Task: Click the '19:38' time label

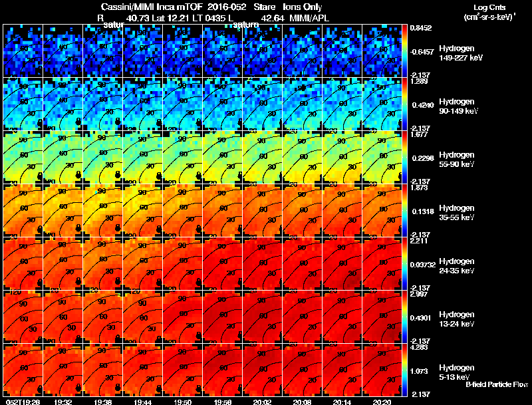Action: click(x=103, y=402)
